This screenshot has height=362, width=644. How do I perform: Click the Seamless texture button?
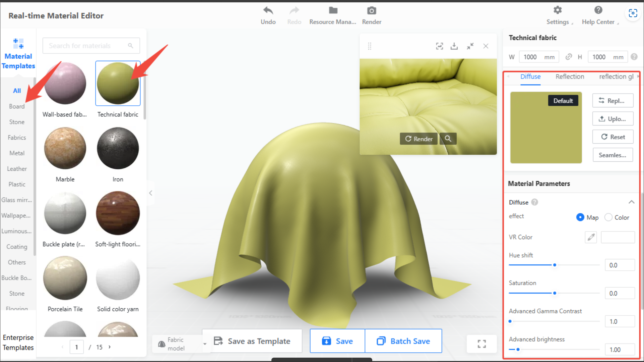point(613,155)
